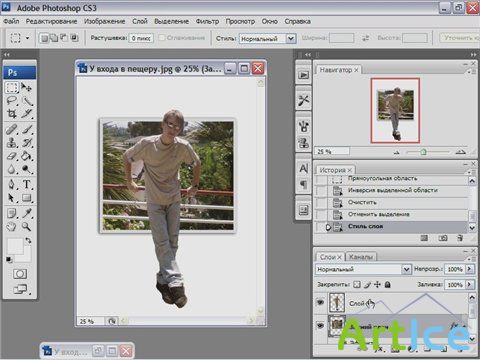Select the History Brush tool
Viewport: 480px width, 360px height.
(27, 143)
